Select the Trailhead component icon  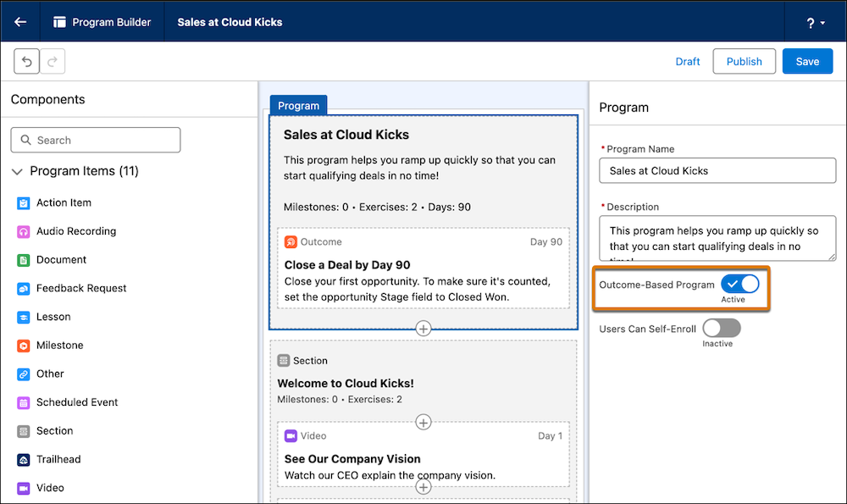pyautogui.click(x=20, y=459)
